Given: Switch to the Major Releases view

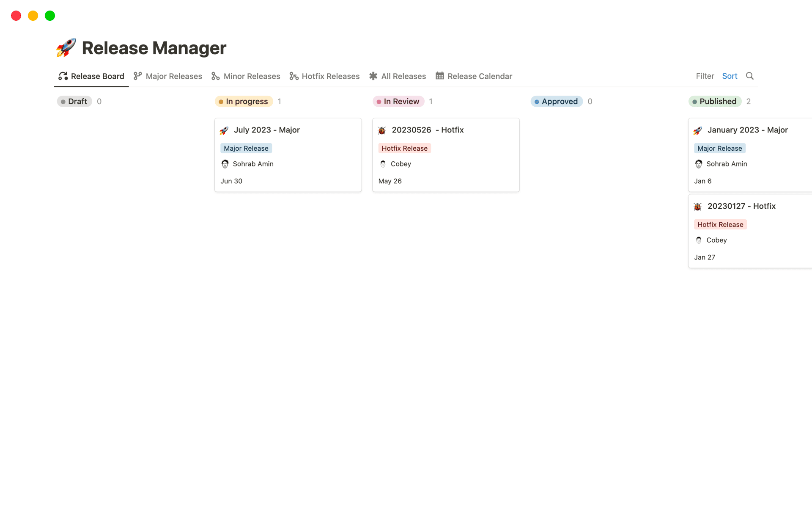Looking at the screenshot, I should coord(173,76).
